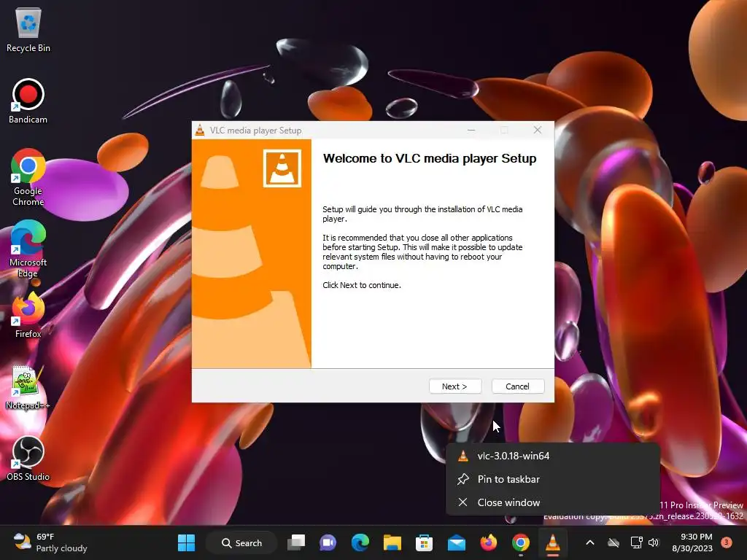Open Google Chrome from the taskbar

[x=520, y=542]
